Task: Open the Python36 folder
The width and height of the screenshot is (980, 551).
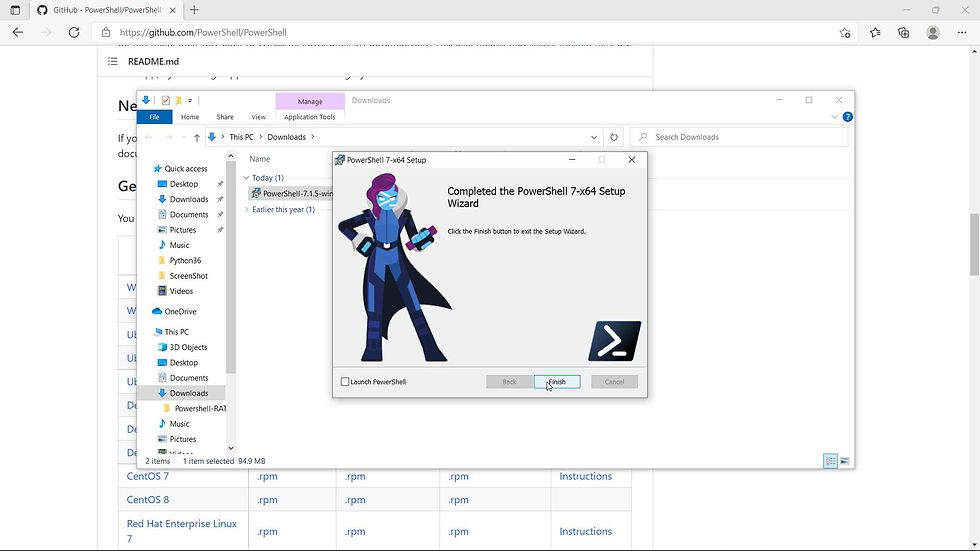Action: pyautogui.click(x=185, y=261)
